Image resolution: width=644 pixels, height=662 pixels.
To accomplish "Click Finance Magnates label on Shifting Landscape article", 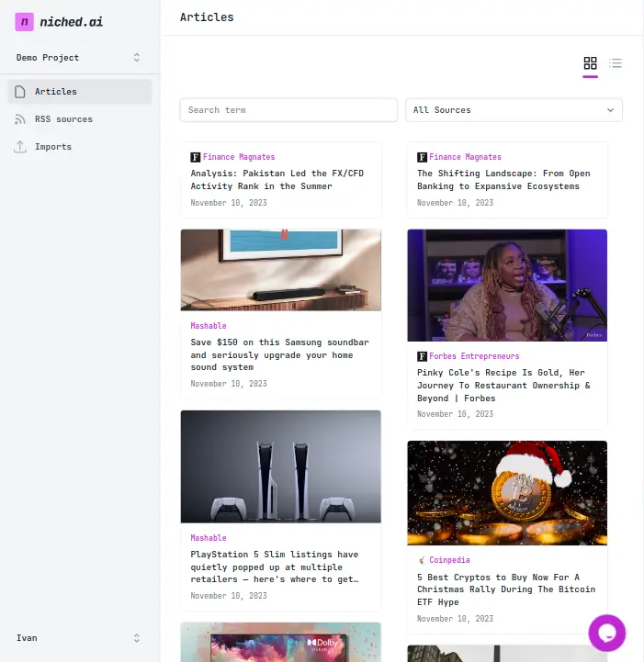I will click(466, 157).
